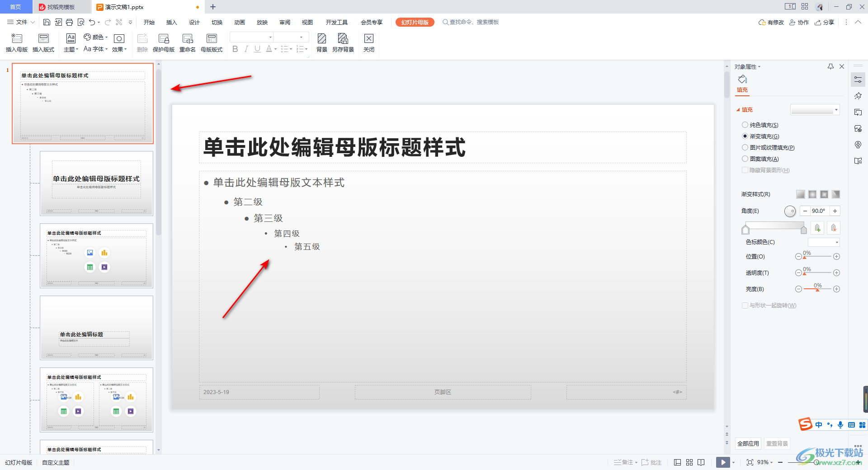Image resolution: width=868 pixels, height=470 pixels.
Task: Select Picture or Texture Fill radio
Action: tap(745, 147)
